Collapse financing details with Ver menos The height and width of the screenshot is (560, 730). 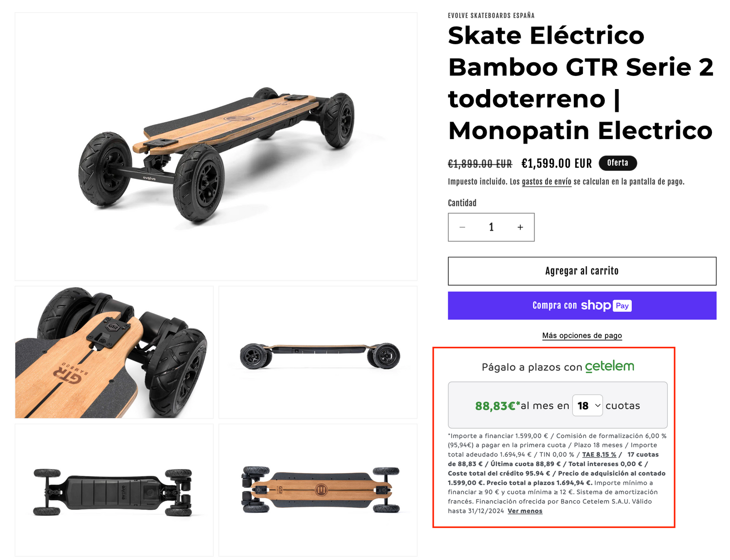click(525, 511)
